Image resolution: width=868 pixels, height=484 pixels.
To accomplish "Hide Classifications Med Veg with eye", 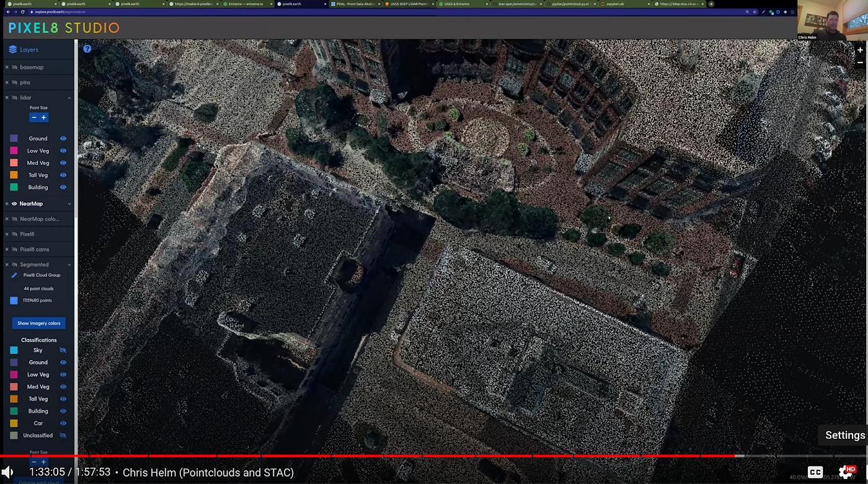I will pyautogui.click(x=63, y=387).
